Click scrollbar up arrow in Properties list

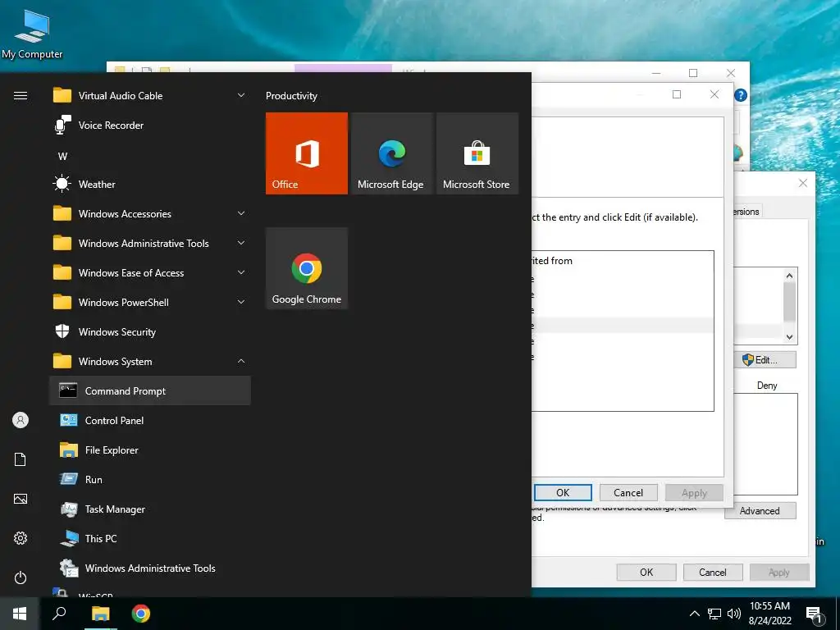[789, 276]
